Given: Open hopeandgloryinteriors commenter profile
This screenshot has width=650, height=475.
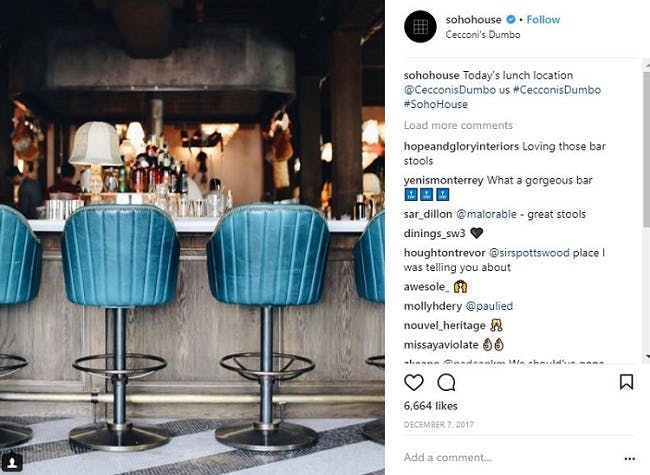Looking at the screenshot, I should (461, 146).
